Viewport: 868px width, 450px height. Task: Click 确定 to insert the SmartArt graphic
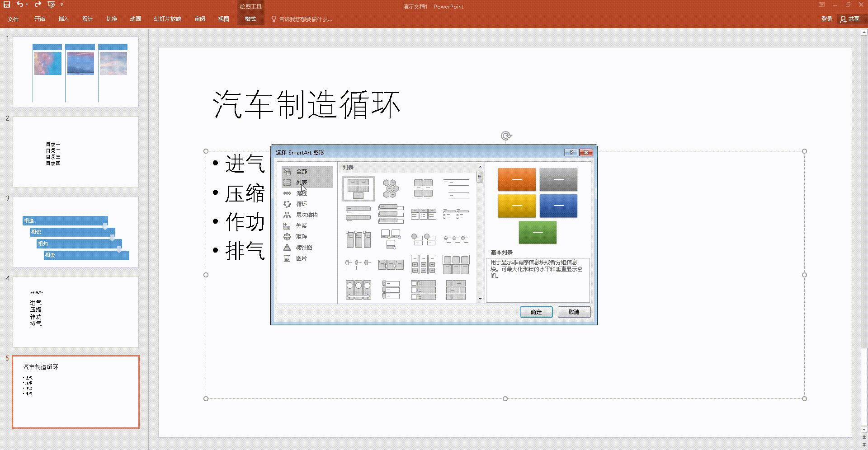click(x=536, y=312)
